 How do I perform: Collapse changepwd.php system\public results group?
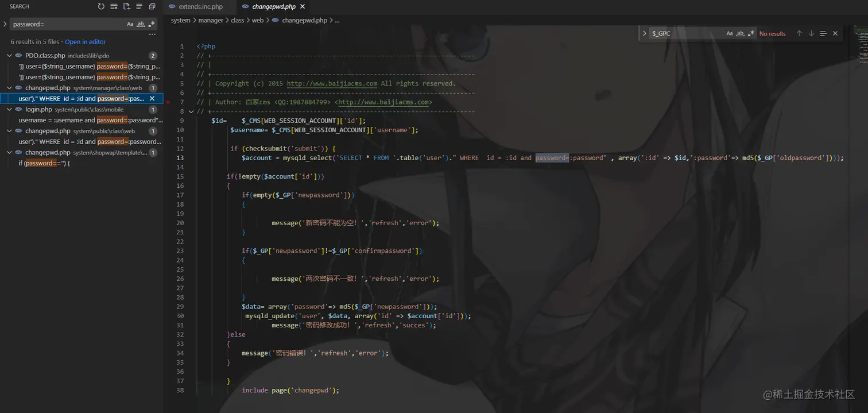10,131
